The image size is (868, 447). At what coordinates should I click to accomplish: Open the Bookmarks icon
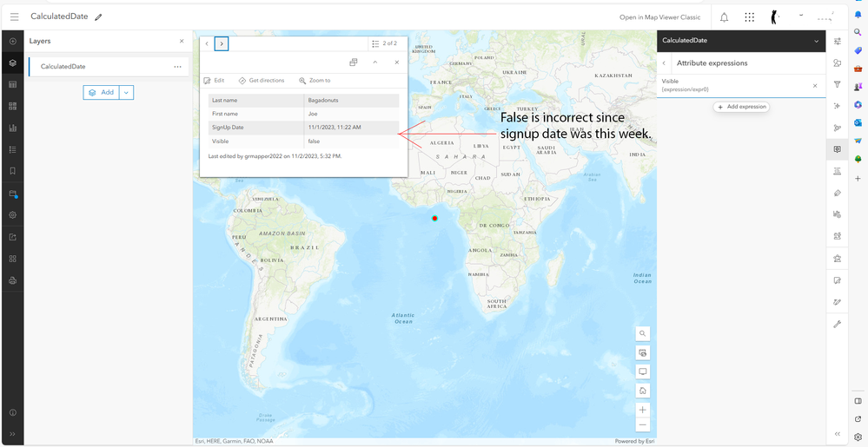click(x=13, y=171)
